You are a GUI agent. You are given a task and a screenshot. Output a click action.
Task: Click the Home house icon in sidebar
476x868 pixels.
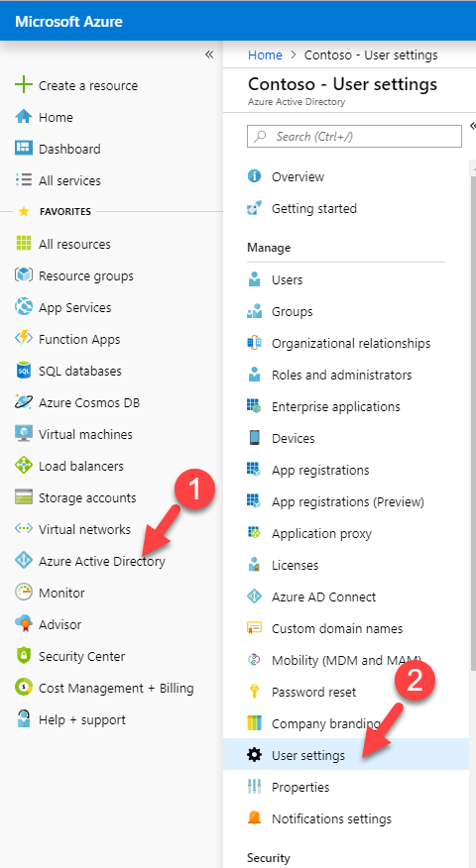pos(24,117)
